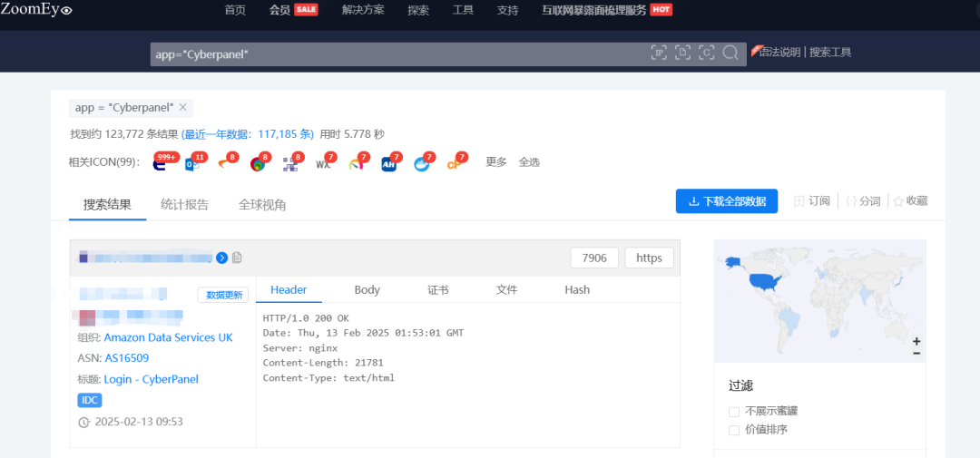Select the gauge meter icon with 7 badge
This screenshot has width=980, height=458.
click(356, 164)
